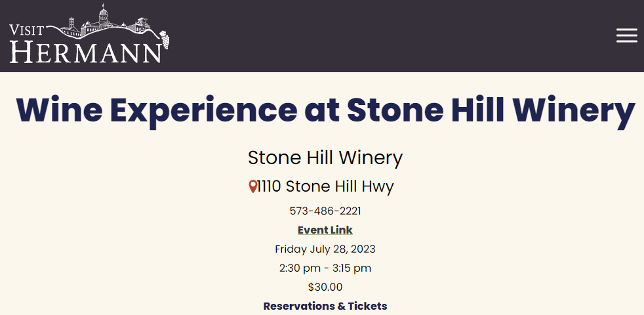Click the phone number 573-486-2221

[325, 211]
